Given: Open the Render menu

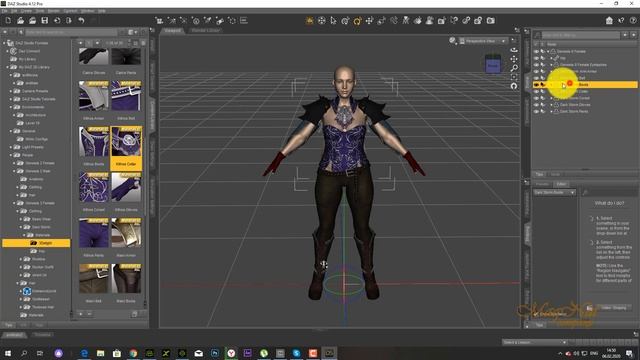Looking at the screenshot, I should [x=53, y=11].
